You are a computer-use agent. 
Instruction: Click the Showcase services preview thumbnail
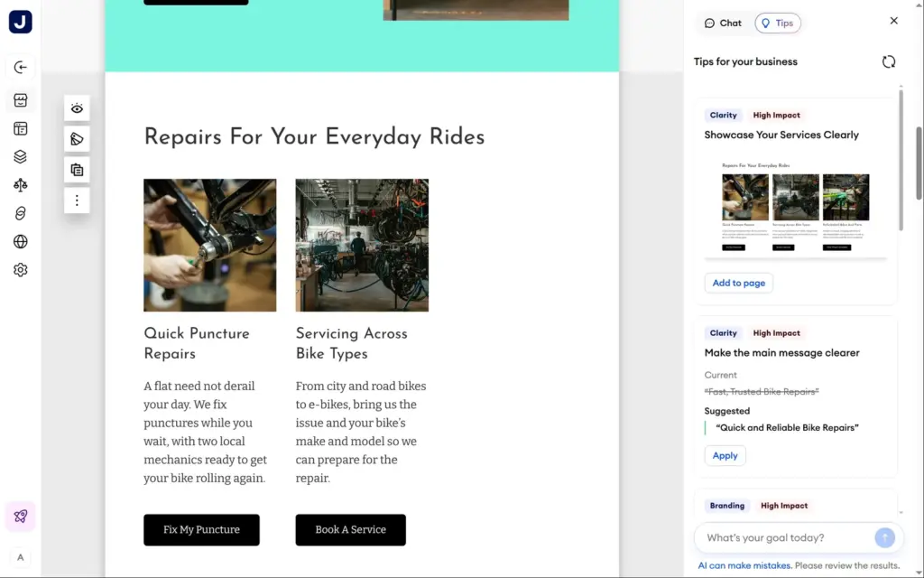(x=796, y=207)
